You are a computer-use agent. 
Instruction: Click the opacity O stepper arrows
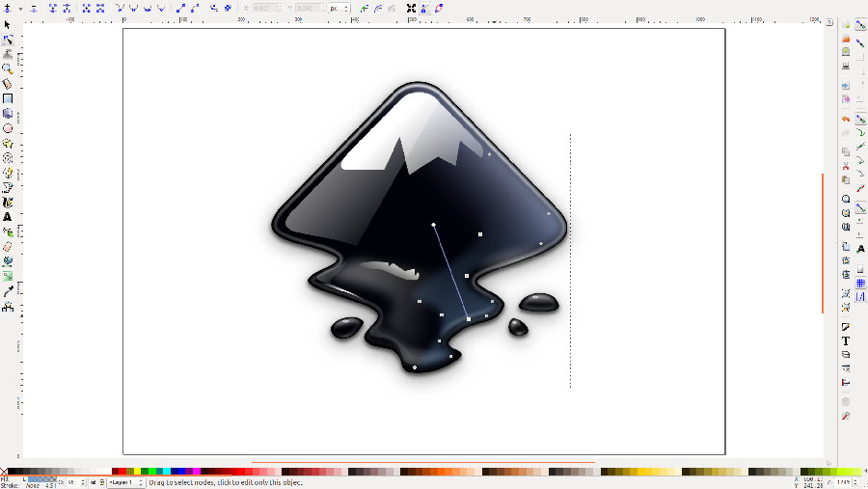coord(83,483)
